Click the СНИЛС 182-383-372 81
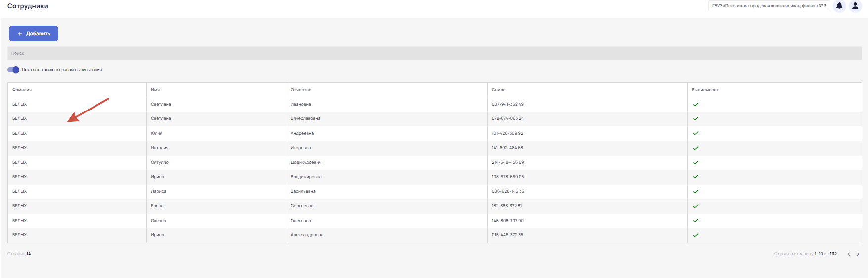Viewport: 868px width, 278px height. tap(507, 206)
